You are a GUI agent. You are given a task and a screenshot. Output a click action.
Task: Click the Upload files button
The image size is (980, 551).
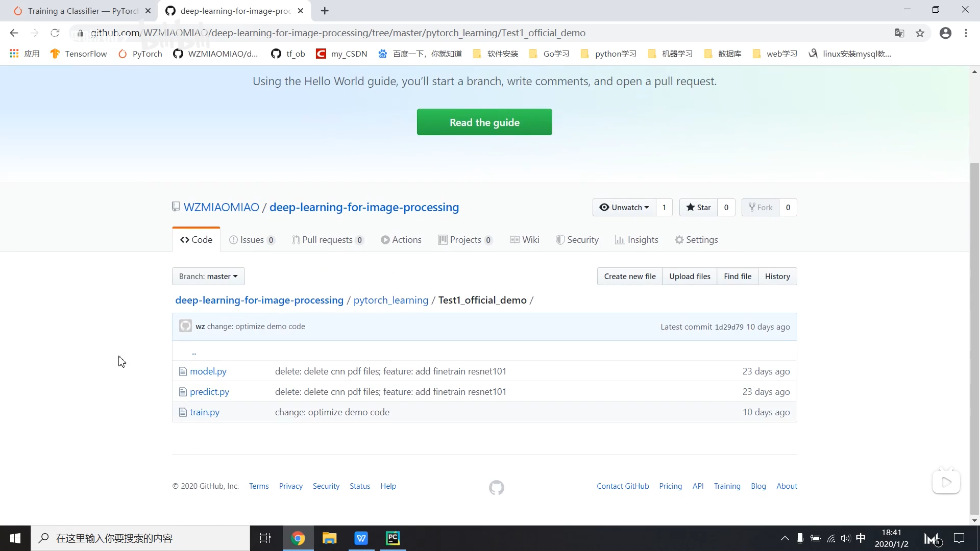point(690,276)
